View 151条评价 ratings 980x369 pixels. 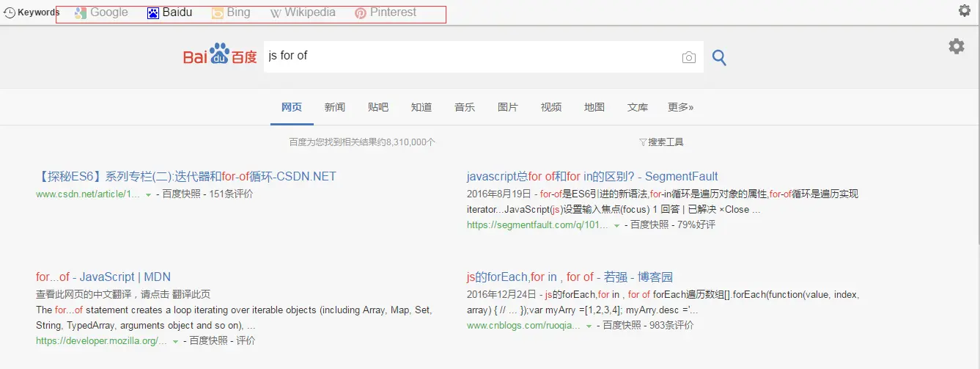click(x=231, y=194)
